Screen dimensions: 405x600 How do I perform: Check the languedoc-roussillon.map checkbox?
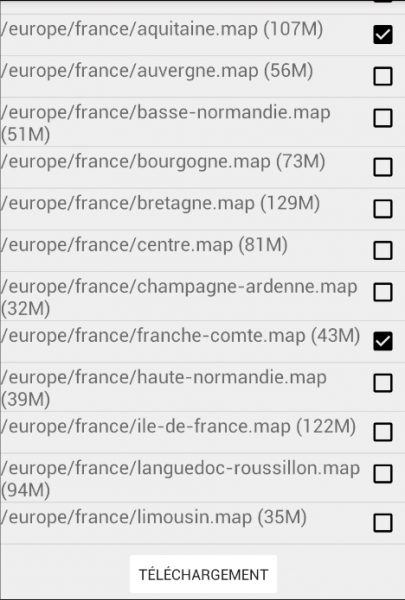coord(383,474)
